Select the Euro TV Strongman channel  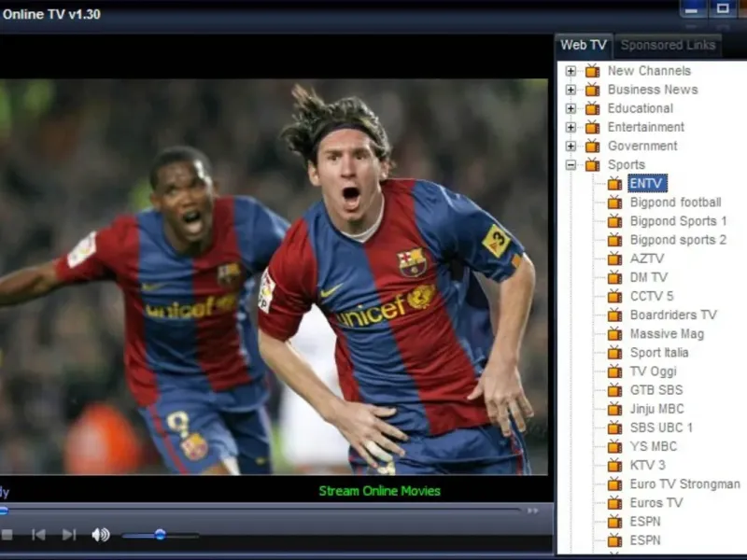coord(685,483)
